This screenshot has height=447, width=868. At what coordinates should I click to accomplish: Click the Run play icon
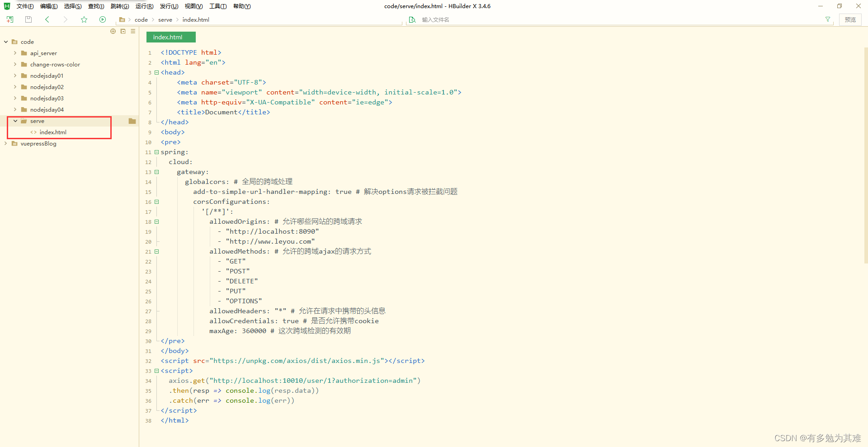pyautogui.click(x=103, y=19)
